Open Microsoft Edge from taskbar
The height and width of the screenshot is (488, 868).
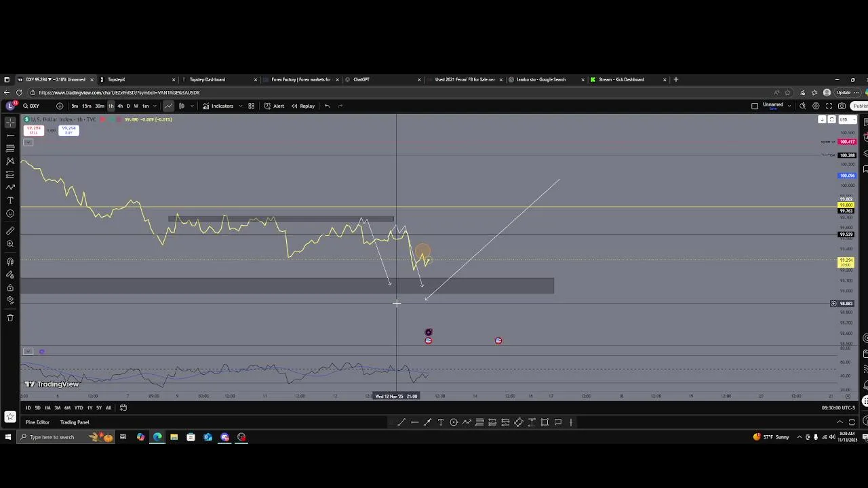coord(157,437)
